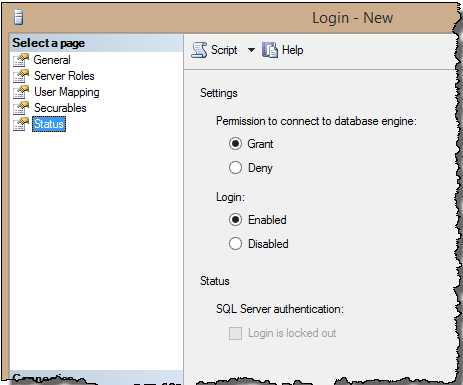Set login to Enabled
The width and height of the screenshot is (463, 385).
235,220
